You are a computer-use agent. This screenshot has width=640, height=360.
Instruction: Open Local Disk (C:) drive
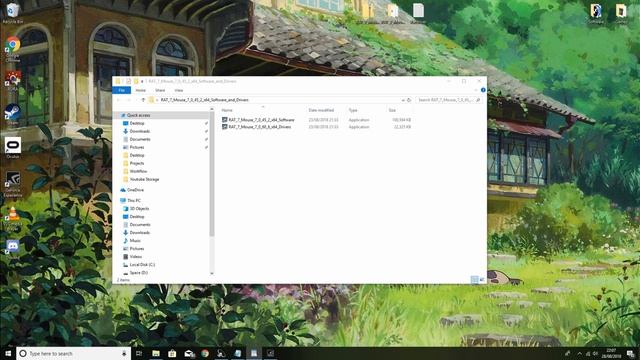point(142,265)
